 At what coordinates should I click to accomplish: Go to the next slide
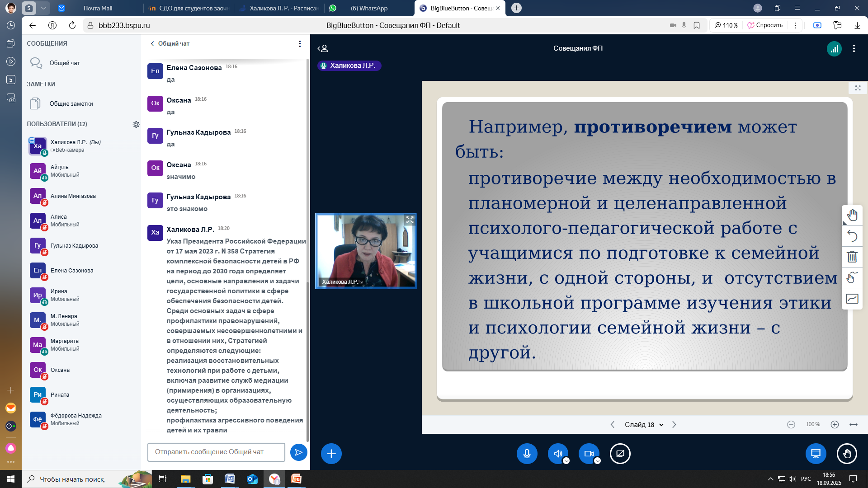click(x=674, y=425)
